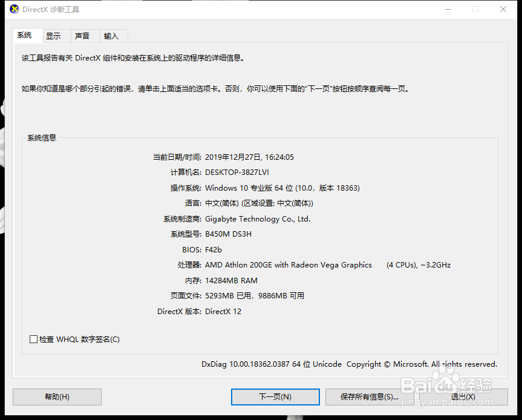This screenshot has width=522, height=420.
Task: Click the 系统信息 group label
Action: click(x=42, y=138)
